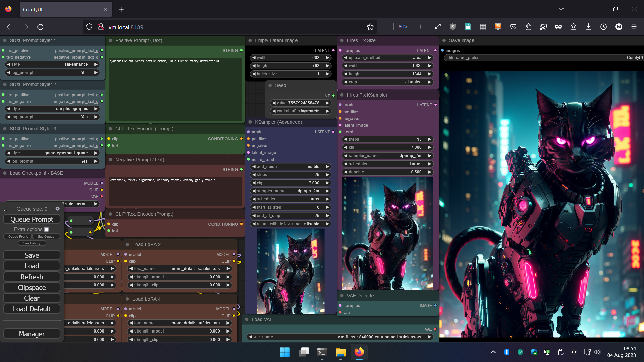Click the Manager button
644x362 pixels.
pyautogui.click(x=32, y=334)
